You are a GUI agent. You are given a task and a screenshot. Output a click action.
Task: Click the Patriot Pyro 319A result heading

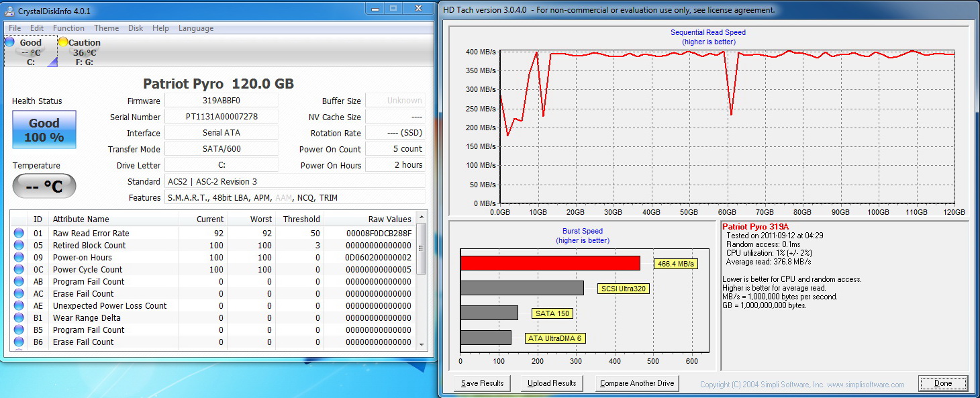pos(756,227)
